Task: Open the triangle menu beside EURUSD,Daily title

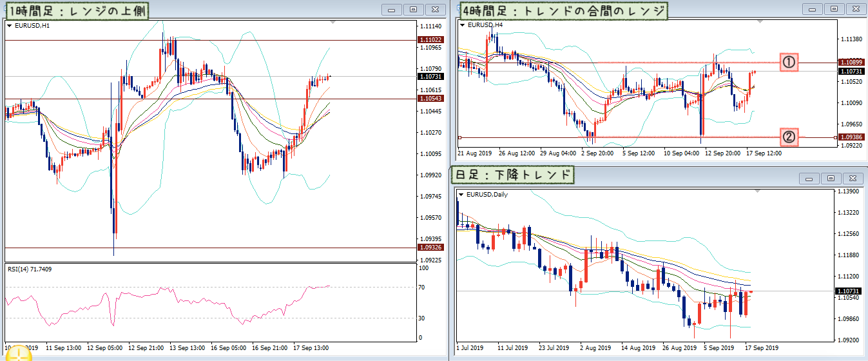Action: 462,195
